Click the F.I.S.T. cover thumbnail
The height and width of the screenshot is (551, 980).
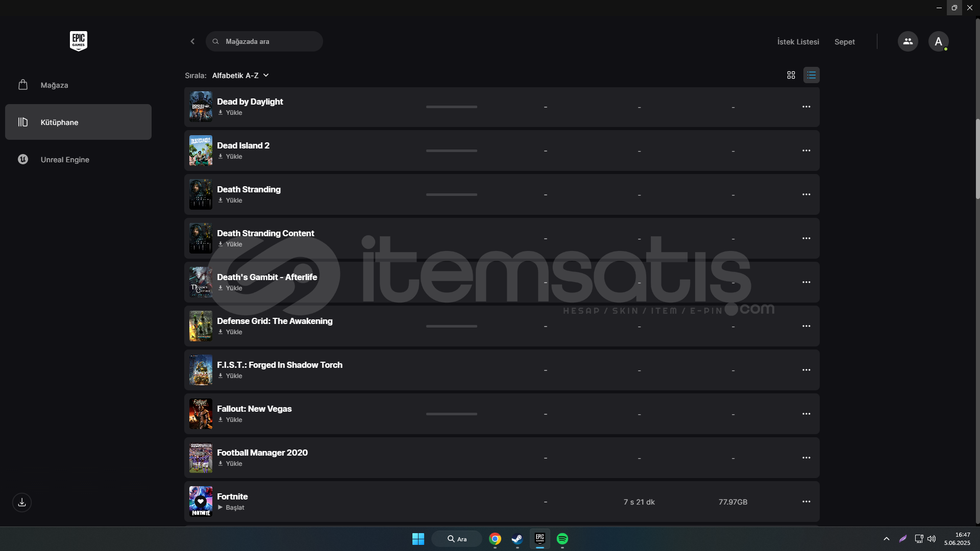coord(201,370)
